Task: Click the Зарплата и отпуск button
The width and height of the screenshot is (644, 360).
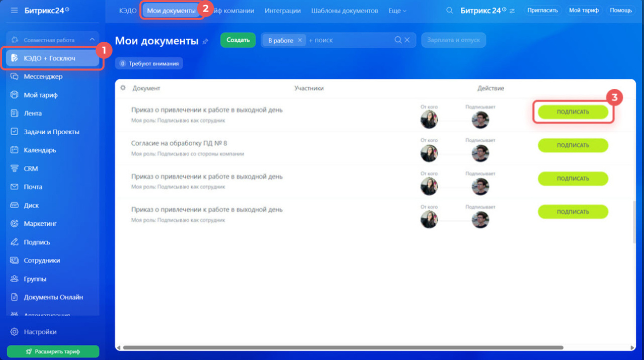Action: click(x=454, y=40)
